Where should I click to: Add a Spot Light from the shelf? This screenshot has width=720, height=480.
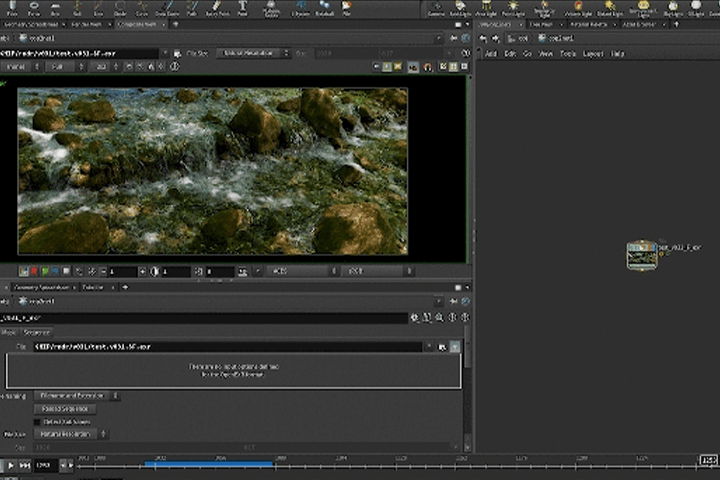[460, 8]
